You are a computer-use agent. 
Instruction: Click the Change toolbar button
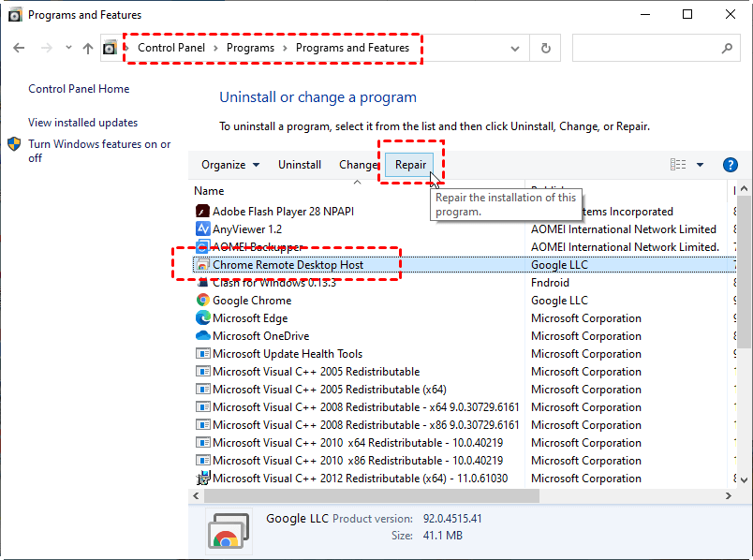pos(359,165)
